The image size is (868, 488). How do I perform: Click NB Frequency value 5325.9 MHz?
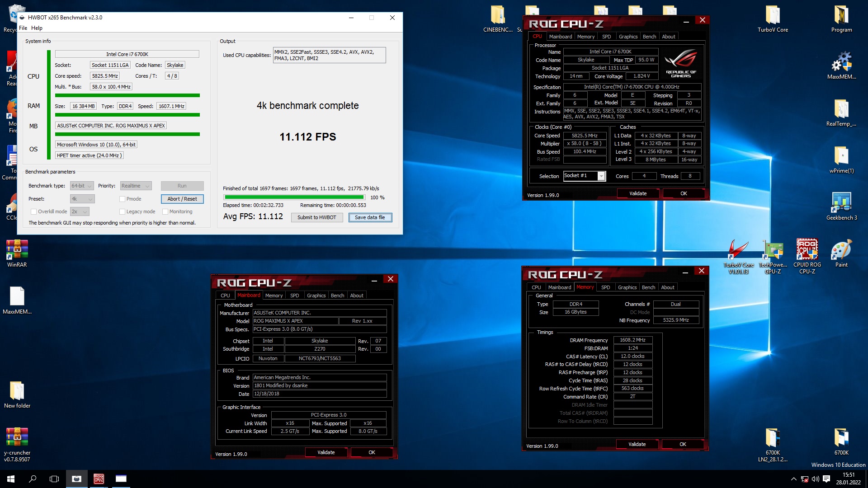click(x=676, y=320)
